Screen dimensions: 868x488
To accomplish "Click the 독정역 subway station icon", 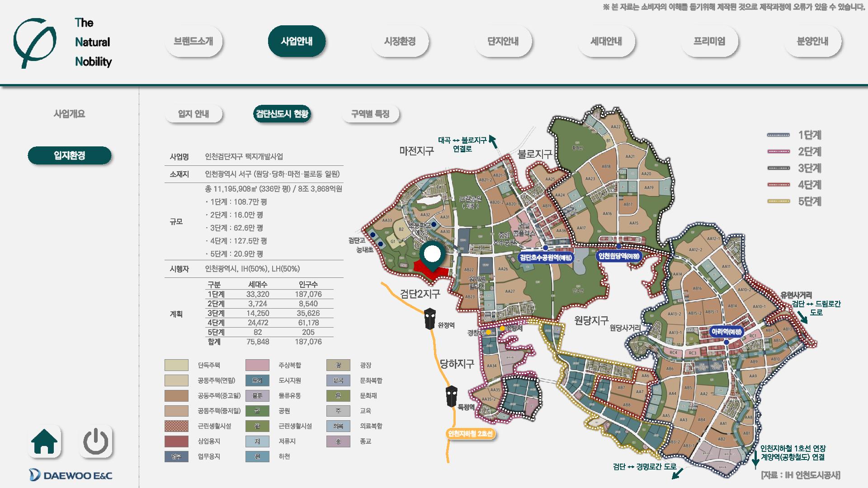I will [x=451, y=396].
